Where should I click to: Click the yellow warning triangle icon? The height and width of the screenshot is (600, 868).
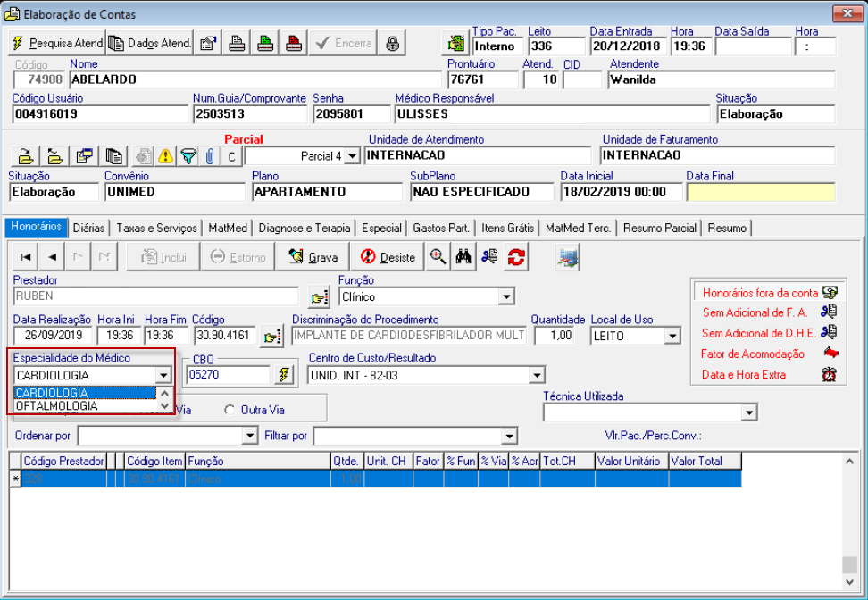[x=165, y=156]
